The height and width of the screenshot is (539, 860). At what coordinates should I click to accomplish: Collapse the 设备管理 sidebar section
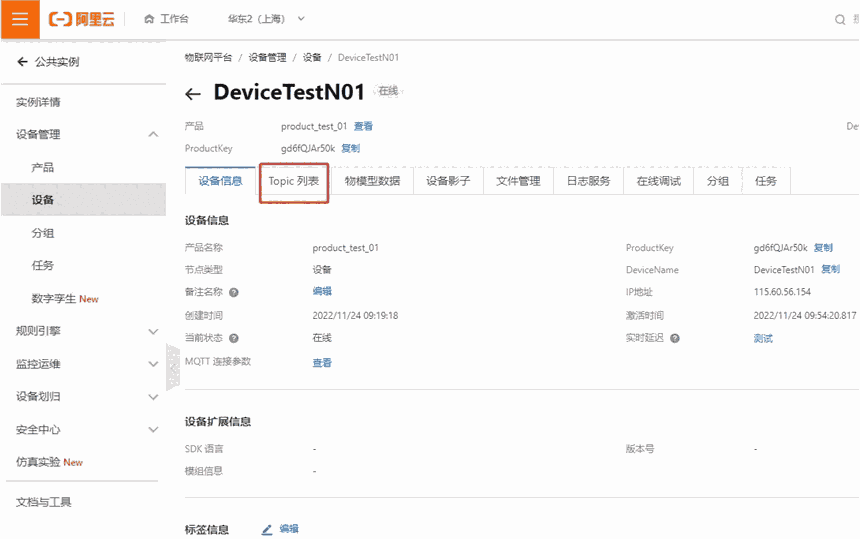[x=153, y=134]
